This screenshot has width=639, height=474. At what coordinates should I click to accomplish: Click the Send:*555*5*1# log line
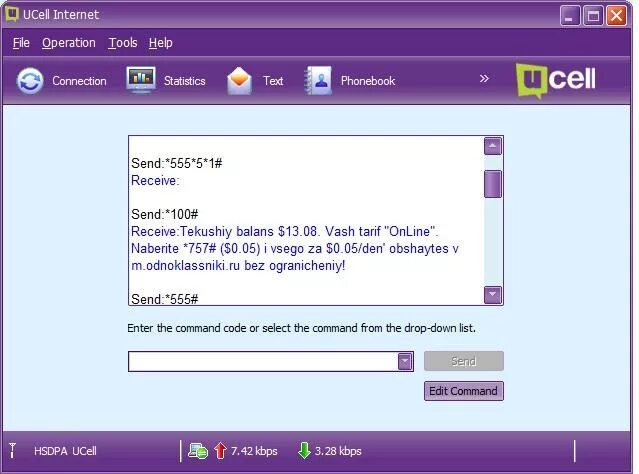tap(176, 163)
